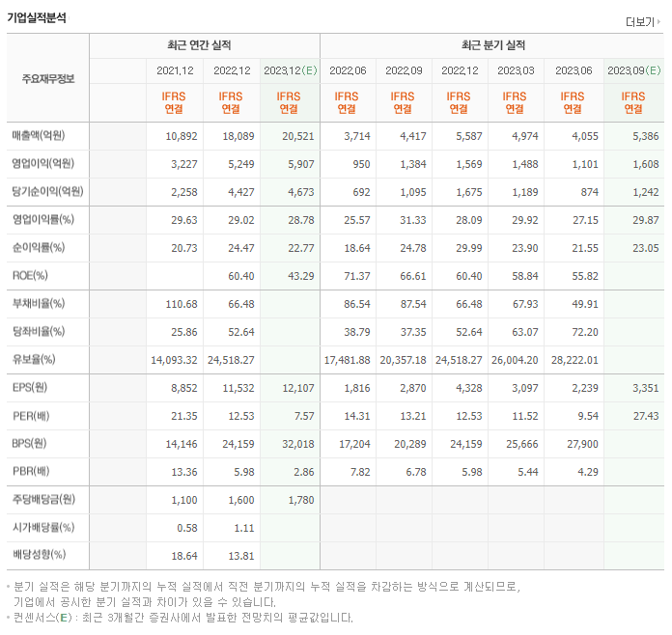
Task: Click the 2022.06 quarter column header
Action: [348, 70]
